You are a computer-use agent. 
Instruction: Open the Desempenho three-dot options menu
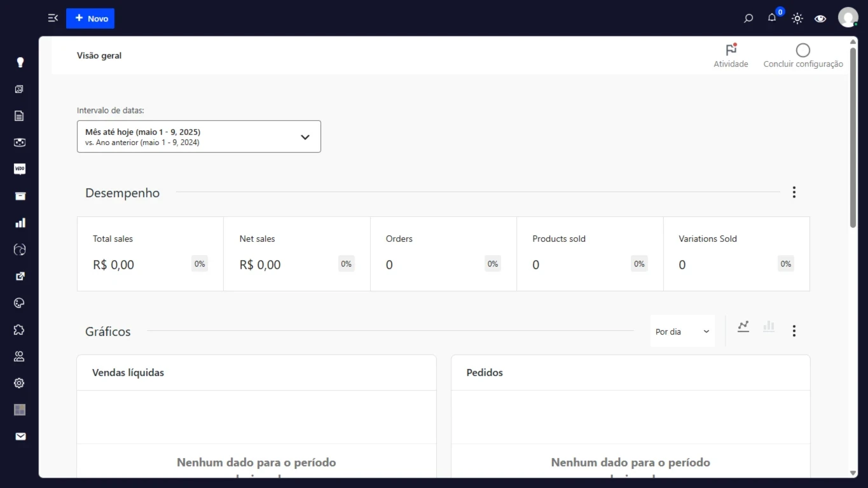(794, 192)
